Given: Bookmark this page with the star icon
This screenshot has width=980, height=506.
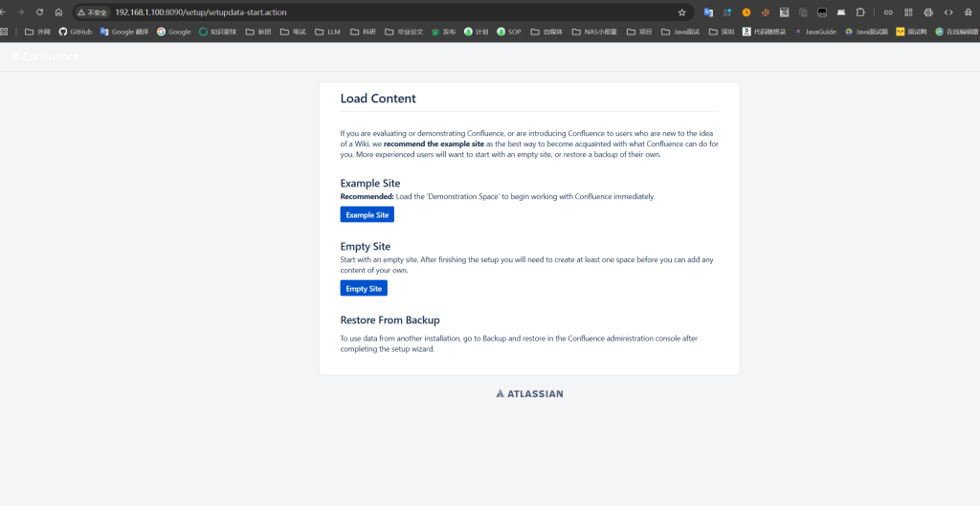Looking at the screenshot, I should click(x=681, y=12).
